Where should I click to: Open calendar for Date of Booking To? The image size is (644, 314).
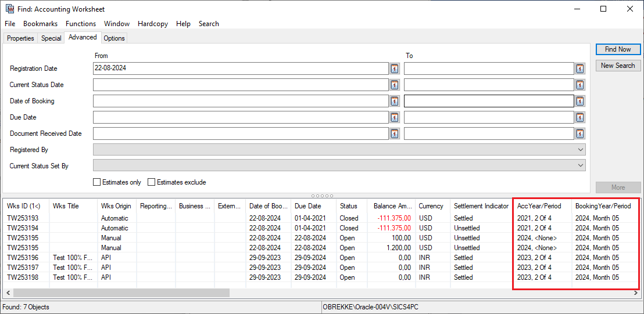tap(579, 101)
